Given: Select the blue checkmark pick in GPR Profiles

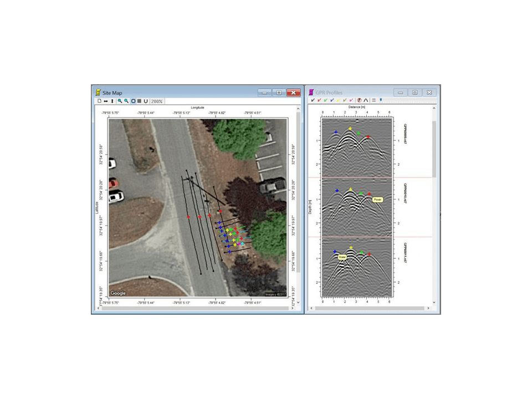Looking at the screenshot, I should pyautogui.click(x=332, y=100).
